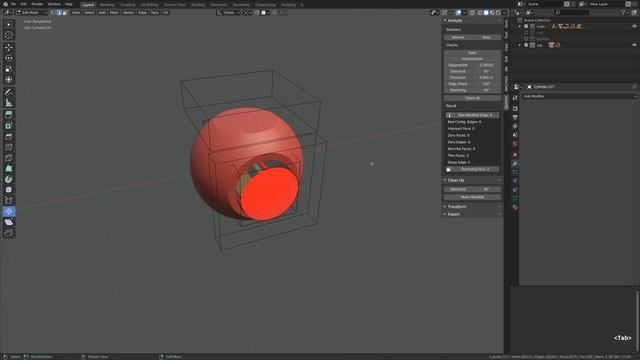Select the Rip Region tool

tap(9, 233)
